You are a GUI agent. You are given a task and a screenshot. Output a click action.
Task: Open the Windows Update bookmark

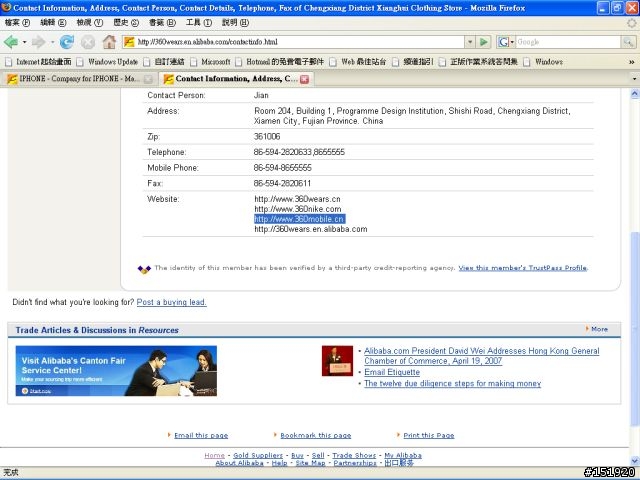pyautogui.click(x=108, y=62)
